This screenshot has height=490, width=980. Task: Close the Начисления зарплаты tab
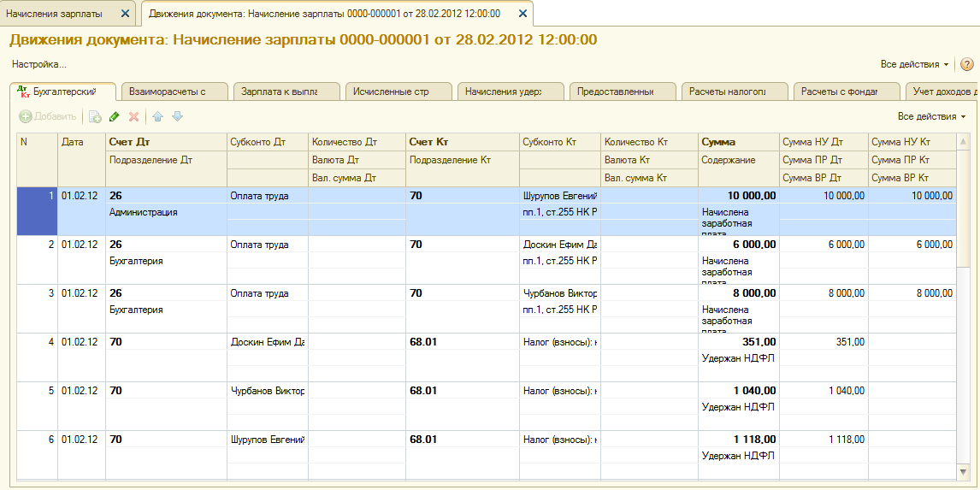point(125,13)
